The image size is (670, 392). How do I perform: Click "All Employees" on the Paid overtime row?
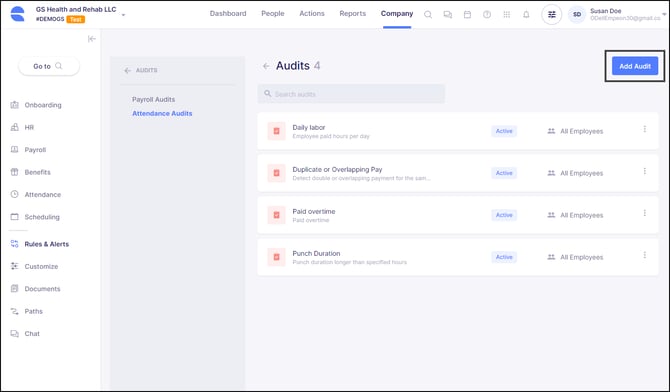582,215
